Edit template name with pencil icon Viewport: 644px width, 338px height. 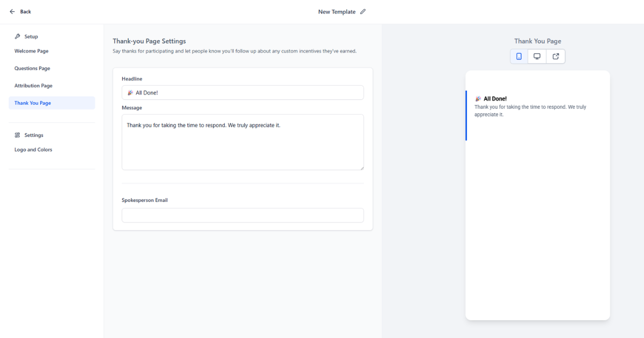coord(363,12)
